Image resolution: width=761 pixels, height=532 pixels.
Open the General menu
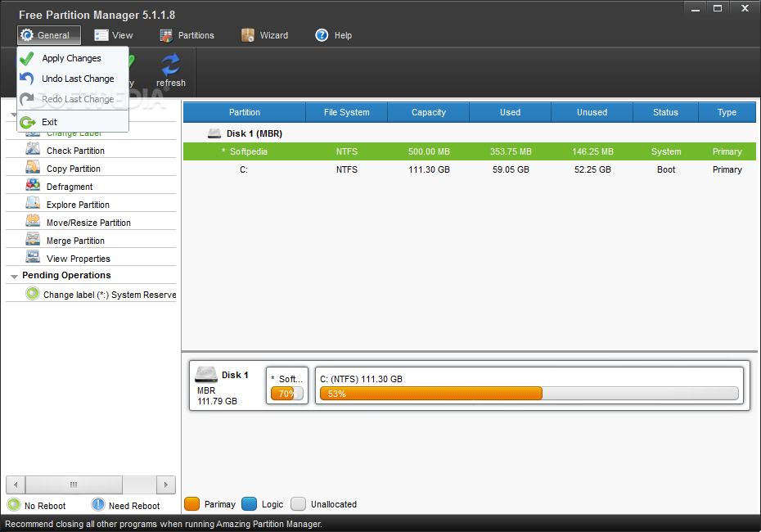point(48,35)
